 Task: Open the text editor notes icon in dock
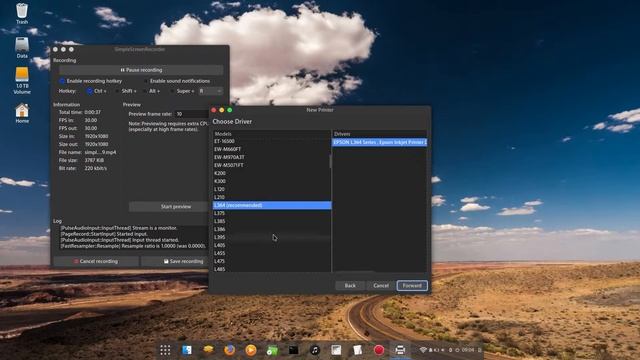point(358,350)
